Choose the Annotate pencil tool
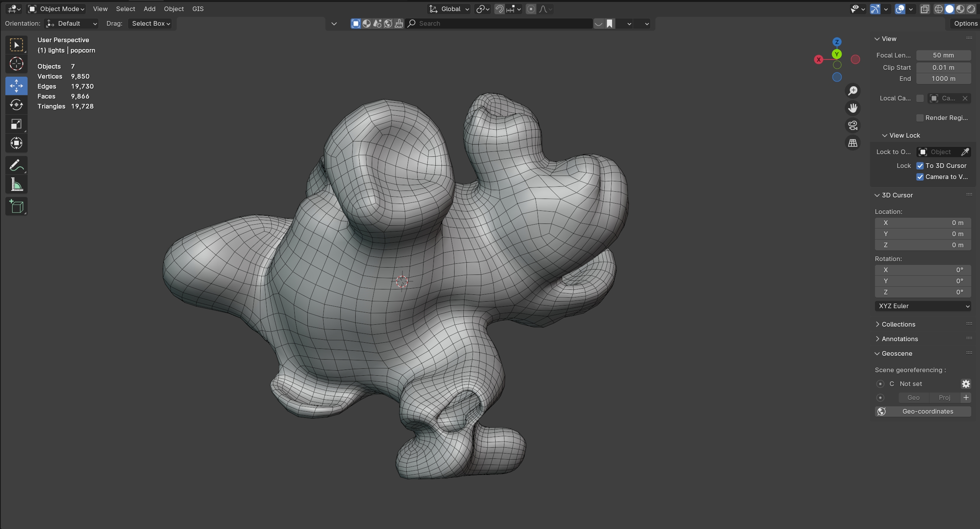980x529 pixels. click(x=16, y=166)
